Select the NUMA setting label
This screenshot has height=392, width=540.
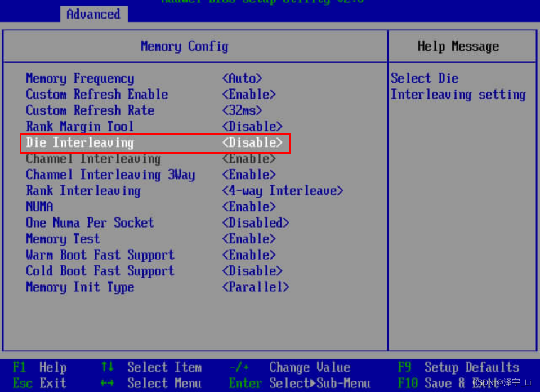39,207
